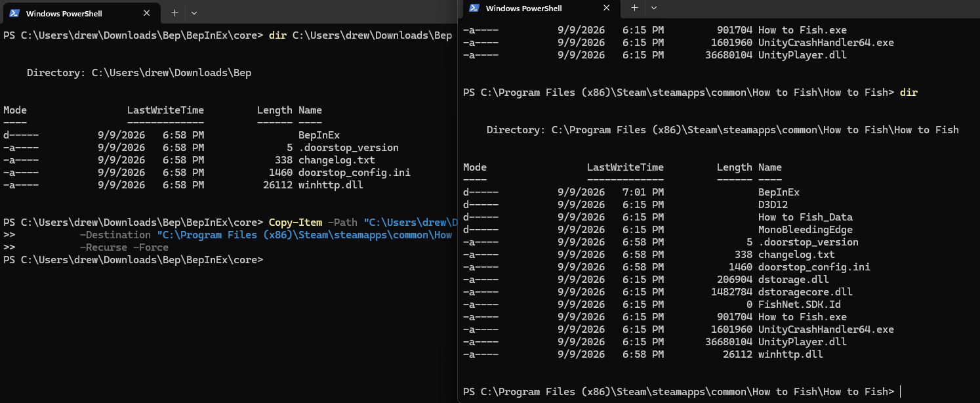
Task: Click changelog.txt in the left window listing
Action: coord(337,160)
